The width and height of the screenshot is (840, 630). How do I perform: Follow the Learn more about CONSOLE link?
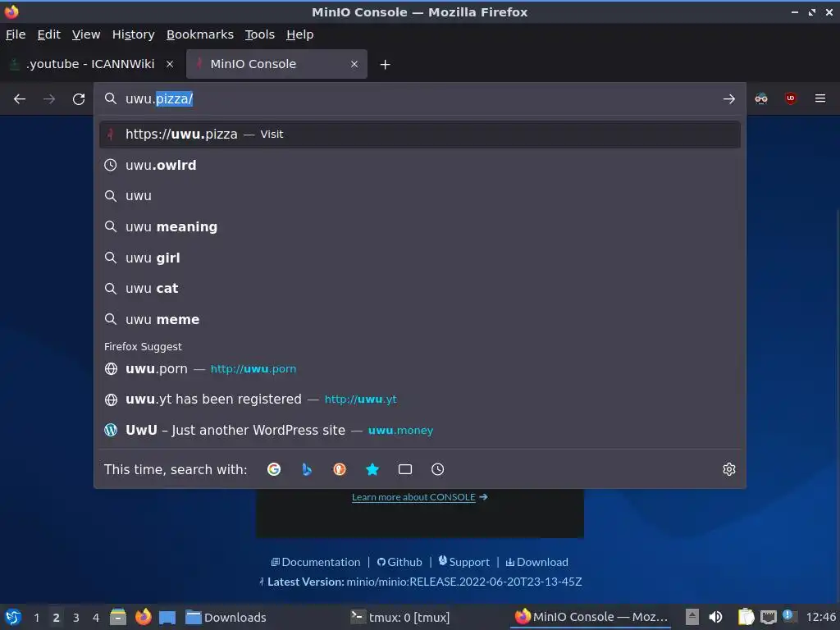(x=419, y=497)
